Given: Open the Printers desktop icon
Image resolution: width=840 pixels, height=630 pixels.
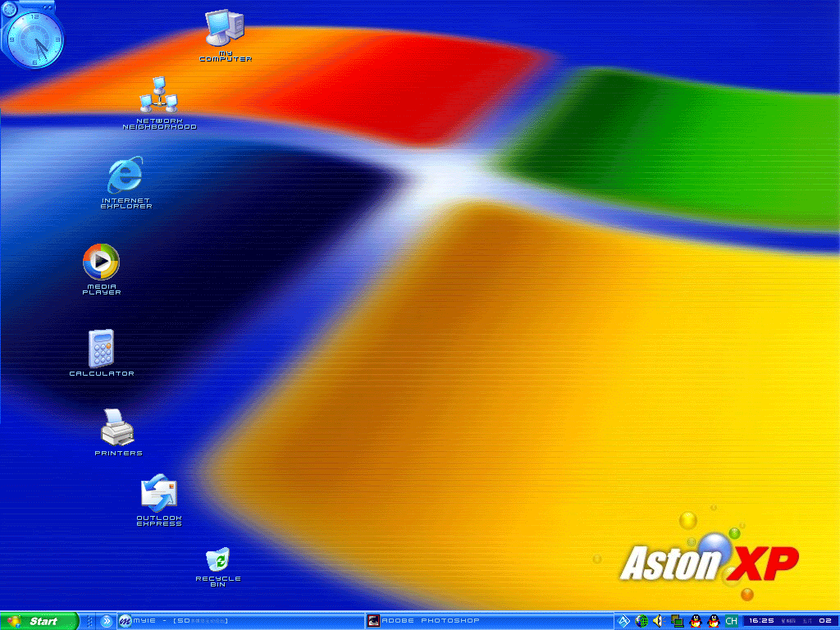Looking at the screenshot, I should pos(117,427).
